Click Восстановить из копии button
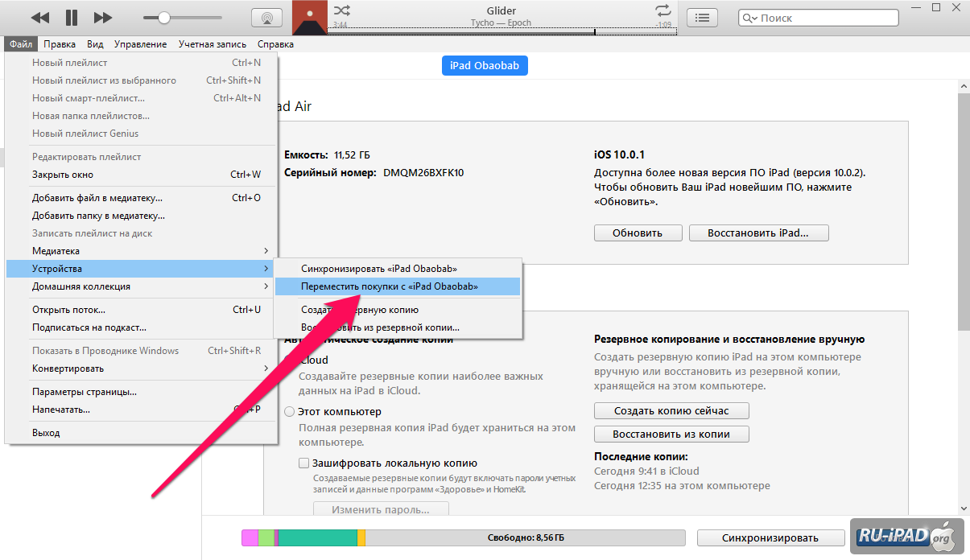 point(671,434)
